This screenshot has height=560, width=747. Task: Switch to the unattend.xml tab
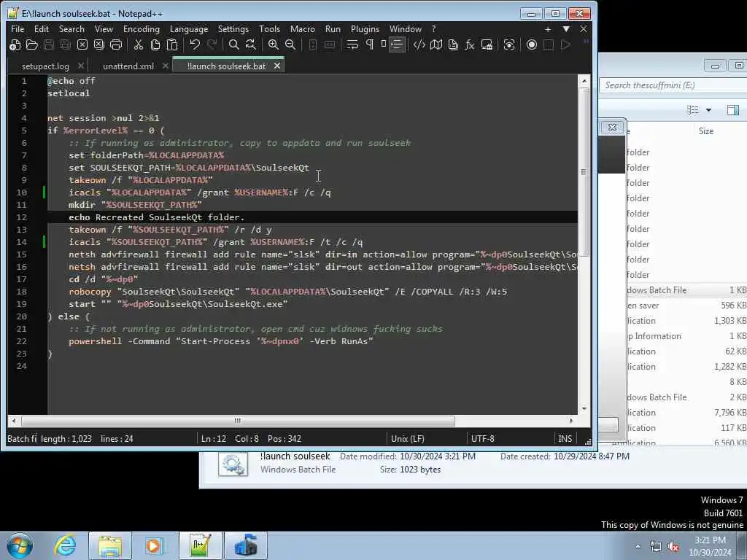pos(128,66)
